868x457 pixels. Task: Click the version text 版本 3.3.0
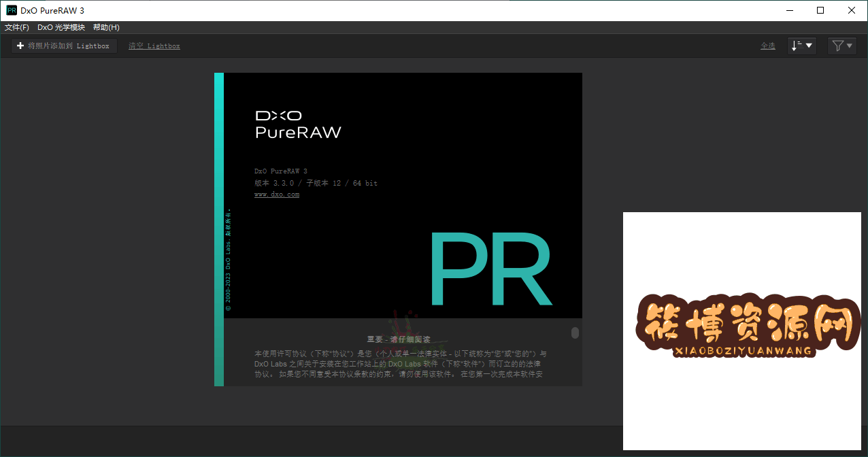click(274, 183)
